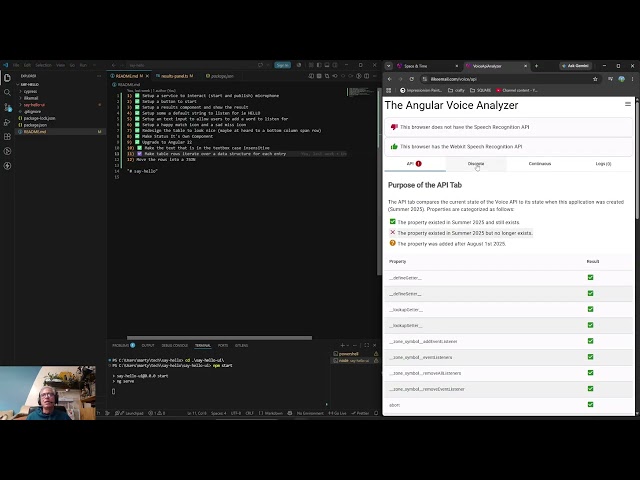Switch to the package.json editor tab

pyautogui.click(x=220, y=76)
